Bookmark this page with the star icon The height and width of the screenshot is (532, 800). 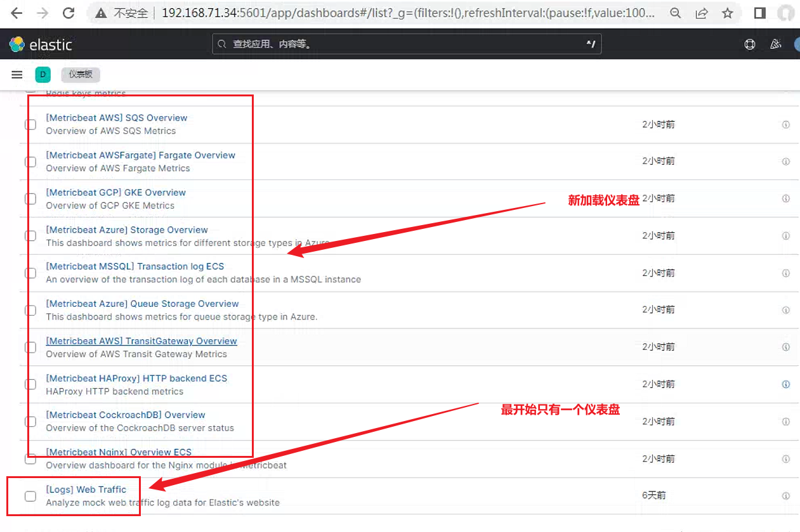pyautogui.click(x=728, y=13)
